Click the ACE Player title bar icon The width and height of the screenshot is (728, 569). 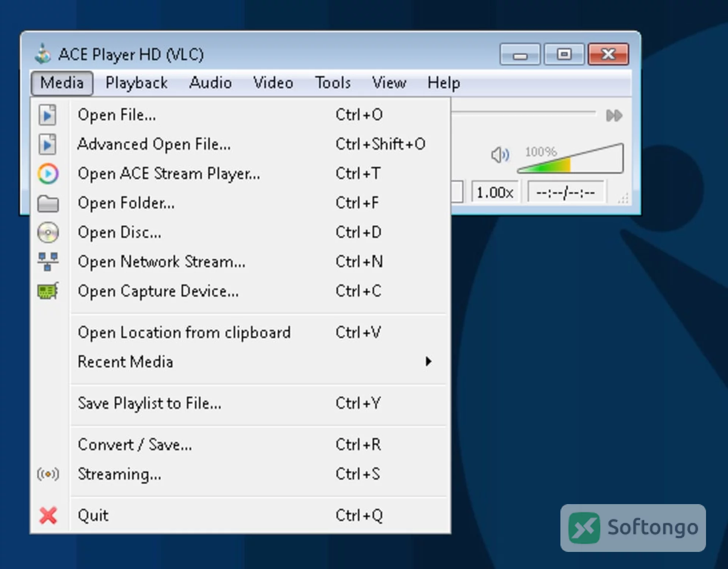[x=42, y=54]
